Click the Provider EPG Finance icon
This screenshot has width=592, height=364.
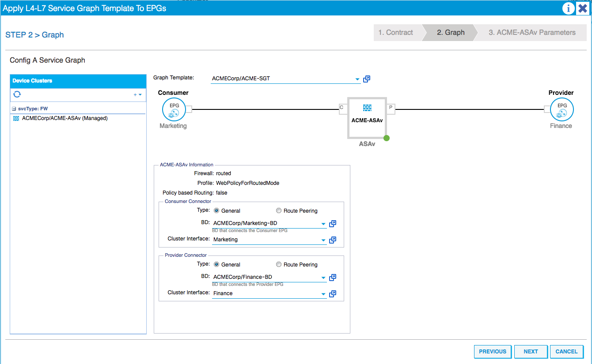click(562, 109)
